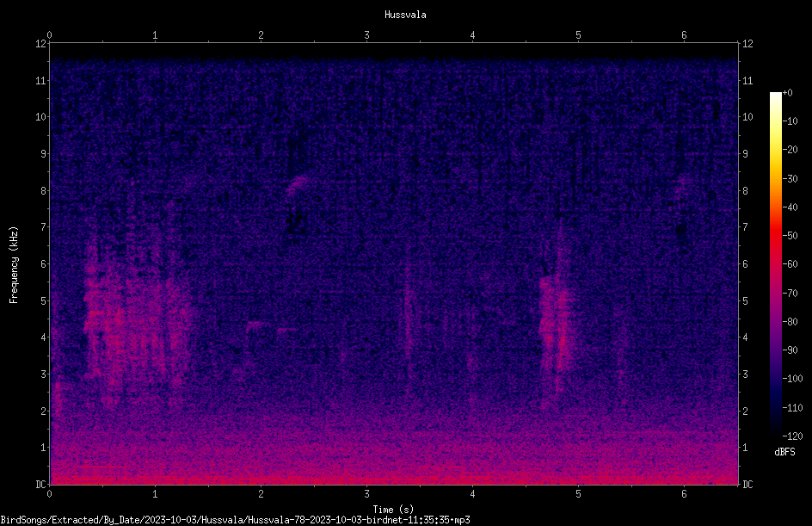
Task: Select the -30 color scale label
Action: pos(790,179)
